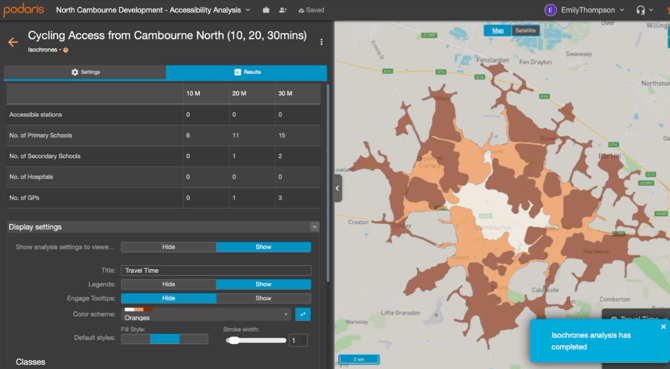Click the Oranges color ramp preview
670x369 pixels.
(x=139, y=309)
